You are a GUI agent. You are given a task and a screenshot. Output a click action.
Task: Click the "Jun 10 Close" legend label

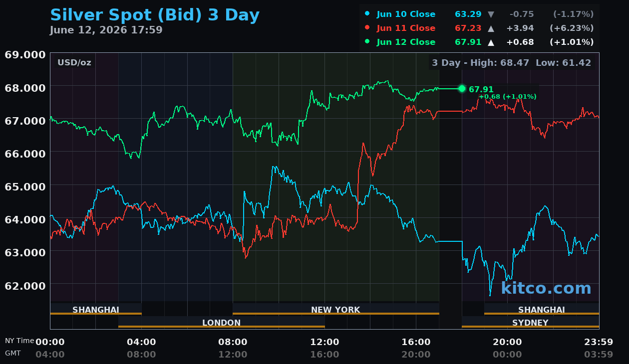[x=406, y=14]
